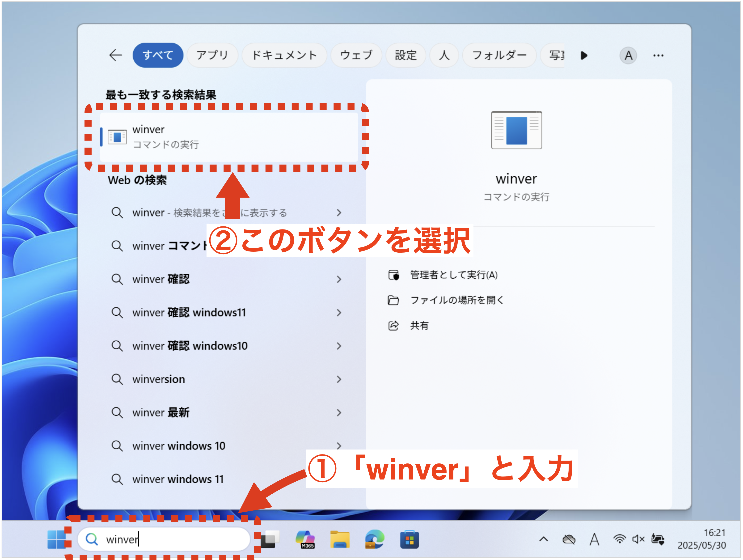Open Microsoft 365 Copilot taskbar icon
743x560 pixels.
(x=305, y=539)
